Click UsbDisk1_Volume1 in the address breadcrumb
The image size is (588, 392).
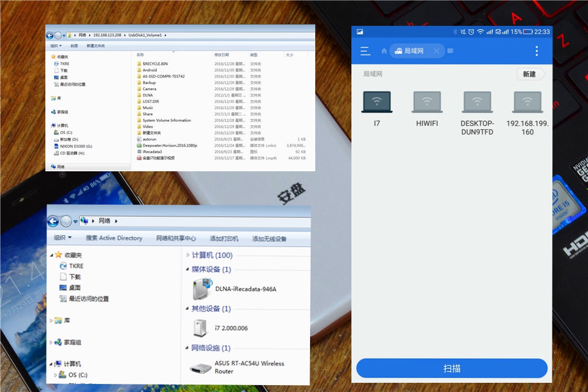[x=145, y=35]
